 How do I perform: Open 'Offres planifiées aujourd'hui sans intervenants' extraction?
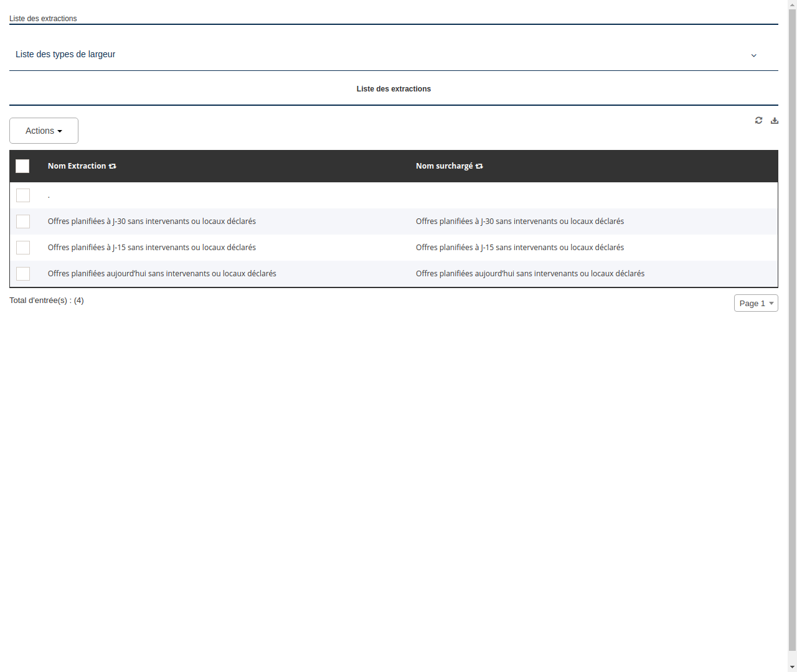[x=162, y=274]
